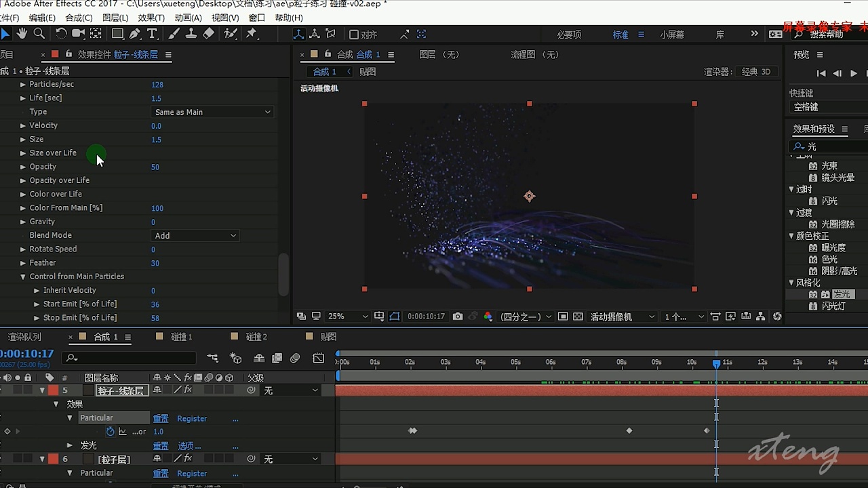This screenshot has height=488, width=868.
Task: Select the Horizontal Type tool
Action: (x=152, y=33)
